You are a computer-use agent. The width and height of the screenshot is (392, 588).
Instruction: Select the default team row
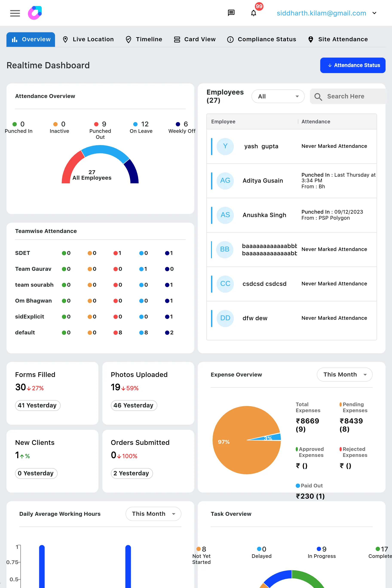click(100, 332)
